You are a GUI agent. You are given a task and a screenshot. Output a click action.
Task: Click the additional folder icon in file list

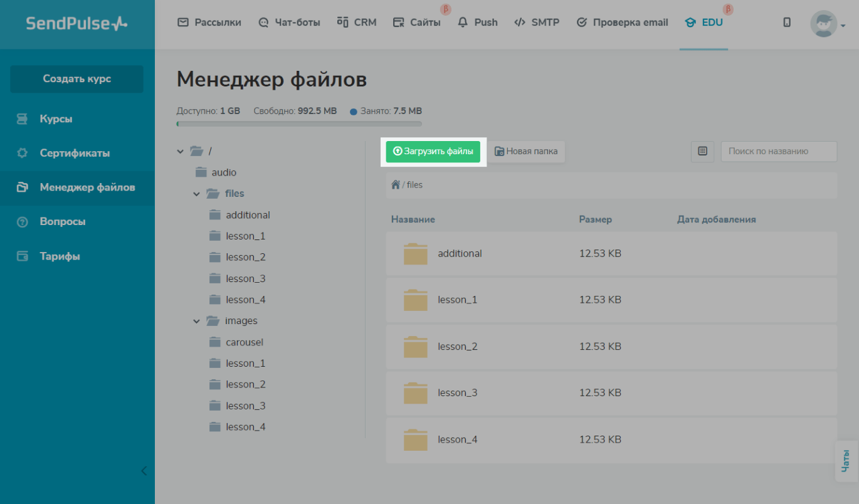415,254
